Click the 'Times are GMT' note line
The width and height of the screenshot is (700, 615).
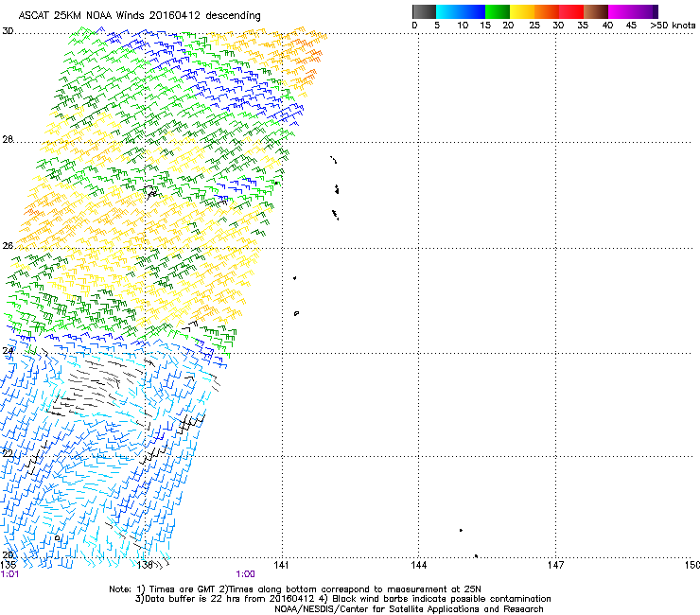coord(294,589)
